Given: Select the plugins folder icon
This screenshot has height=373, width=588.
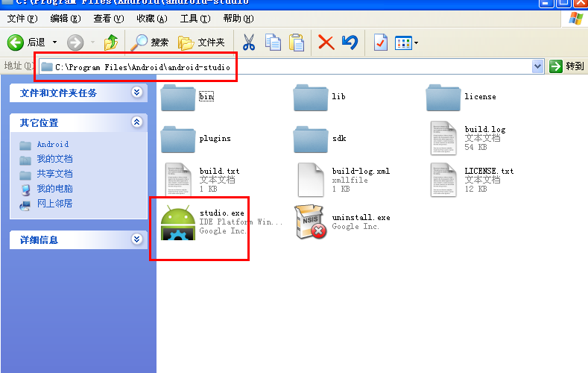Looking at the screenshot, I should [x=178, y=140].
